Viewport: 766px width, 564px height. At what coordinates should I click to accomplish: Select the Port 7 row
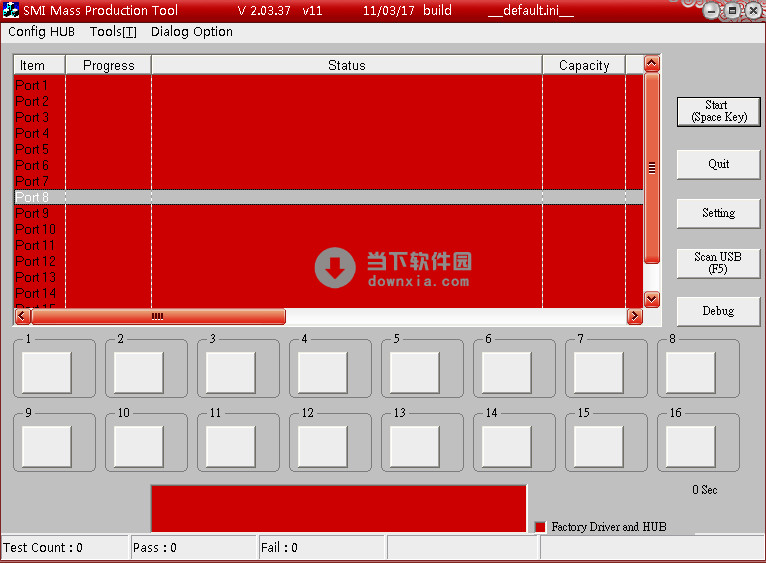point(328,182)
